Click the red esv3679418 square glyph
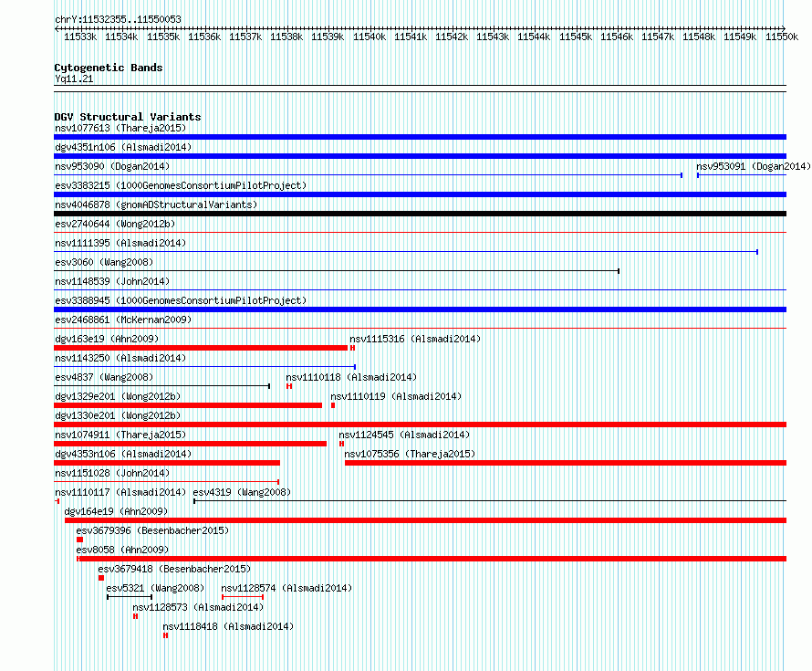The height and width of the screenshot is (671, 812). [101, 578]
